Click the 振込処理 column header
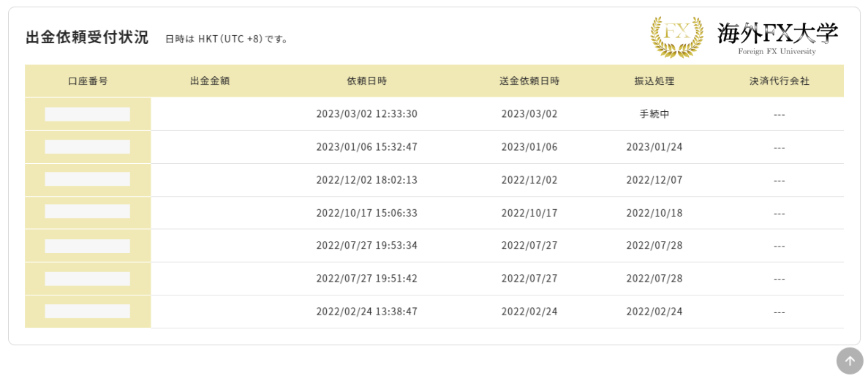 click(654, 81)
